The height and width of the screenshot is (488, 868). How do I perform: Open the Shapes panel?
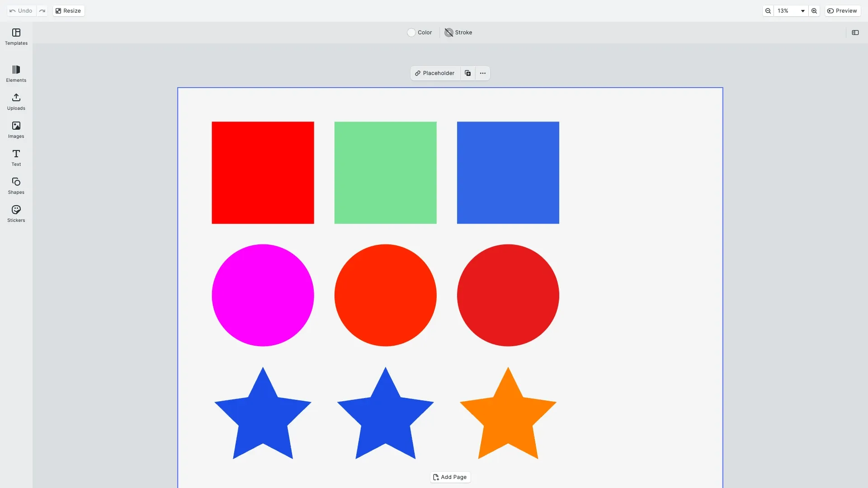[x=16, y=186]
